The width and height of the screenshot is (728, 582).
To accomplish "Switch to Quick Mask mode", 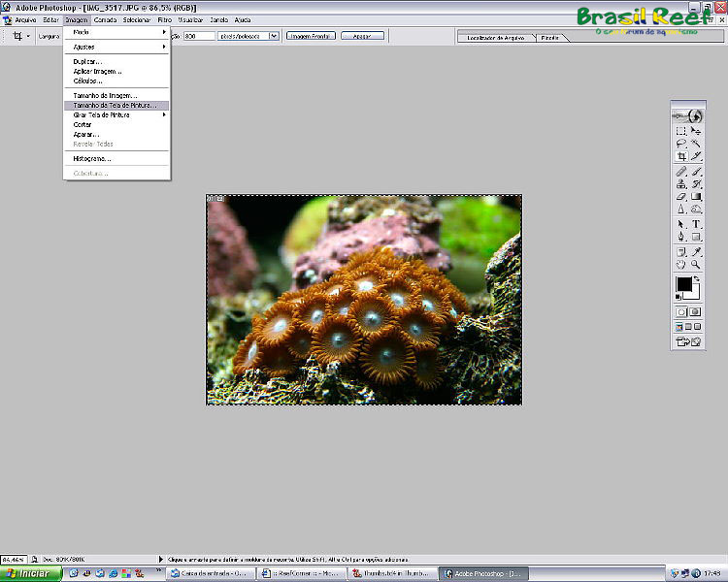I will click(696, 311).
